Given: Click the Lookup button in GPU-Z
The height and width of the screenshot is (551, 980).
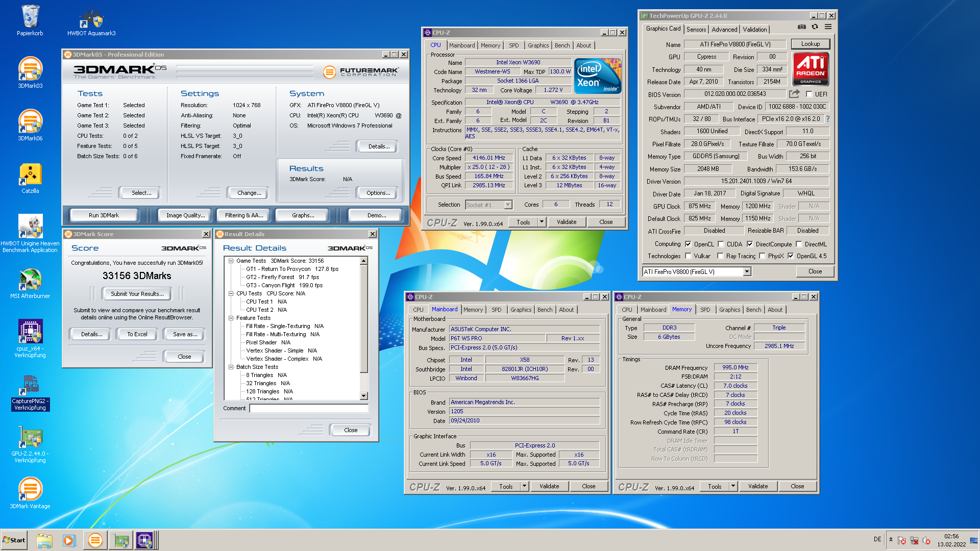Looking at the screenshot, I should point(810,44).
